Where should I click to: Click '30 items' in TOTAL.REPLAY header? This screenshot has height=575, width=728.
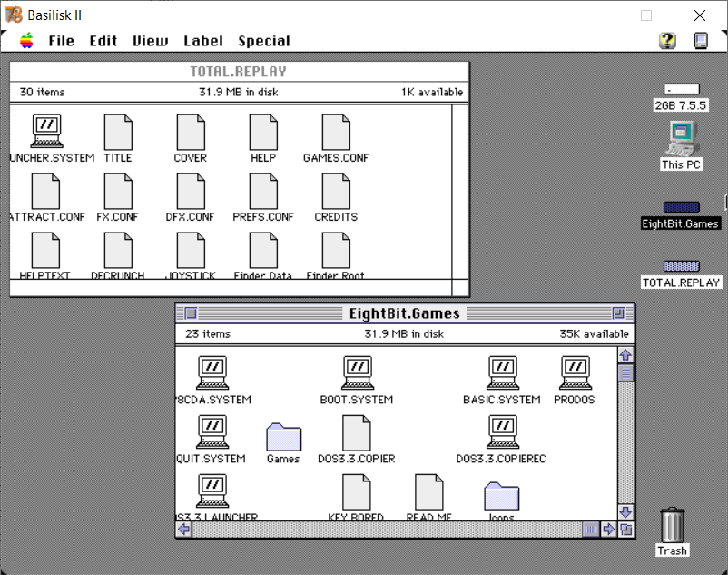point(43,92)
